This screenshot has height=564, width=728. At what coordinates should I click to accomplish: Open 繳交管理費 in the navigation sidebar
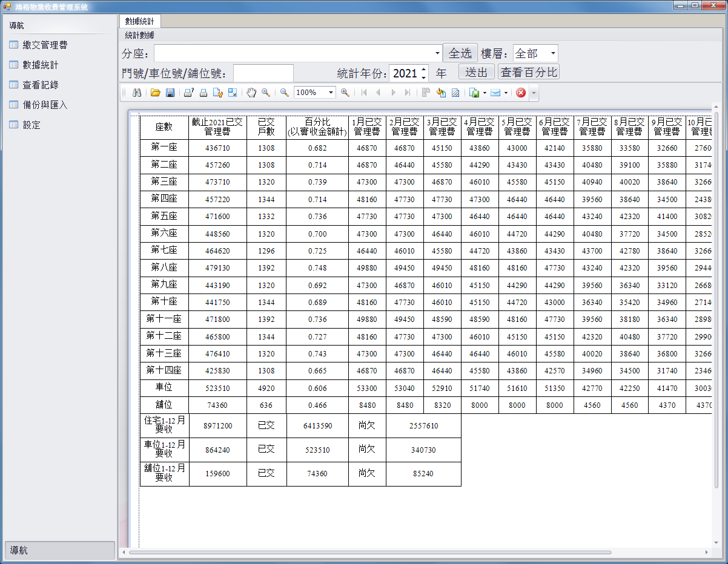pyautogui.click(x=45, y=45)
